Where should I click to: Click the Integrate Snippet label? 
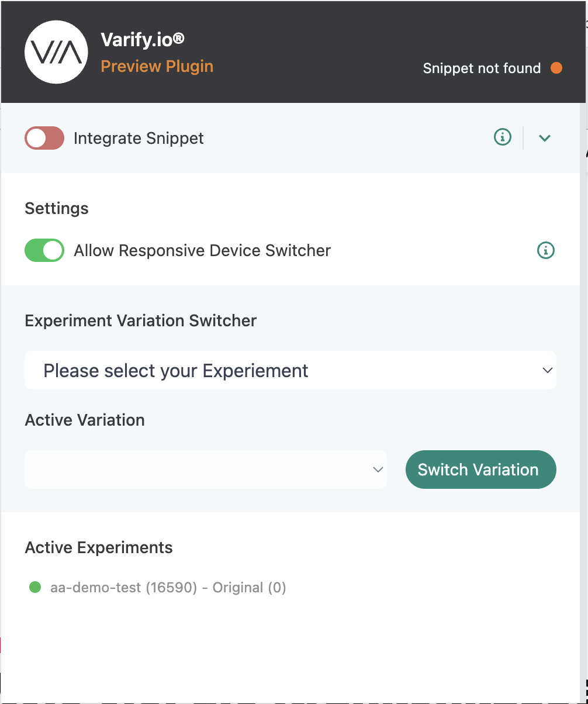pyautogui.click(x=139, y=139)
